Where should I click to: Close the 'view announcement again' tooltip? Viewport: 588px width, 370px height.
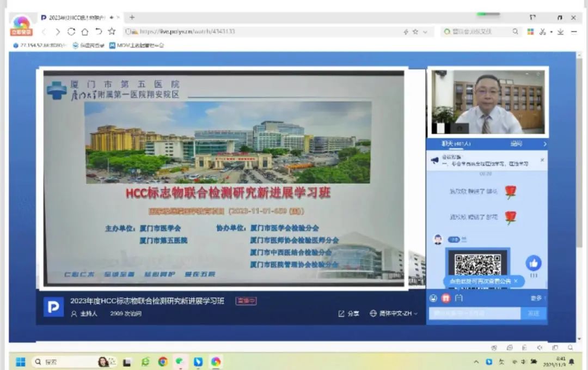[x=516, y=281]
